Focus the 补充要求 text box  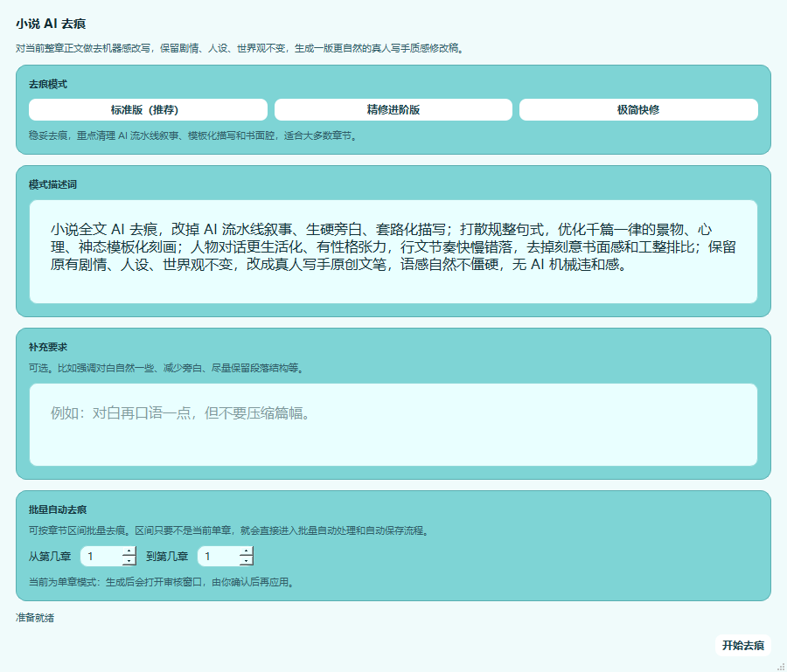(x=393, y=425)
